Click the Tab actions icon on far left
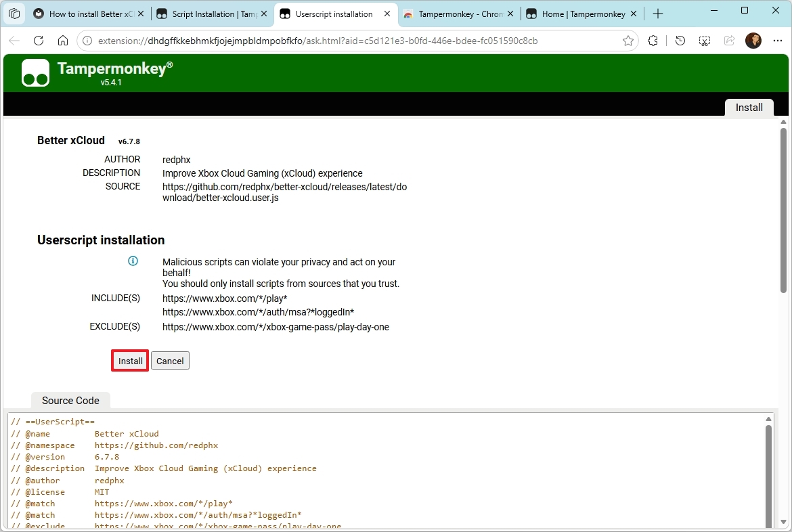 (14, 14)
